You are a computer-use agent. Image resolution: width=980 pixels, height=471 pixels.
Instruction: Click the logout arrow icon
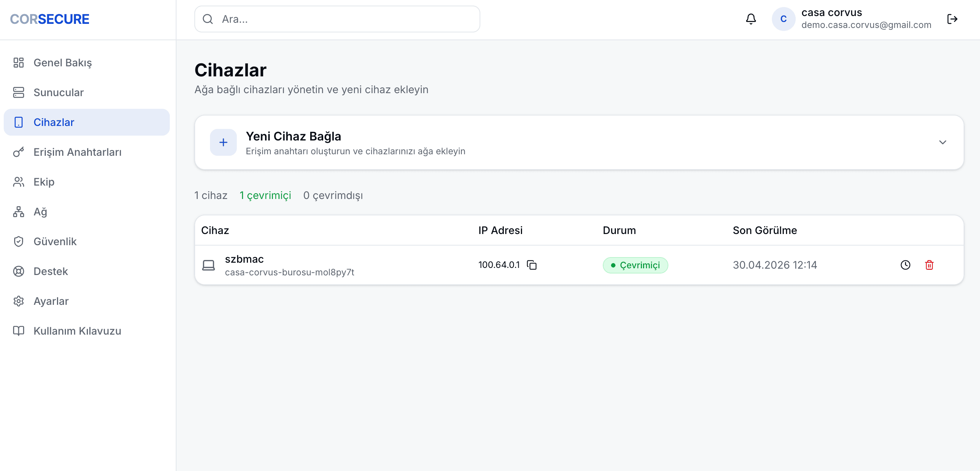tap(952, 19)
